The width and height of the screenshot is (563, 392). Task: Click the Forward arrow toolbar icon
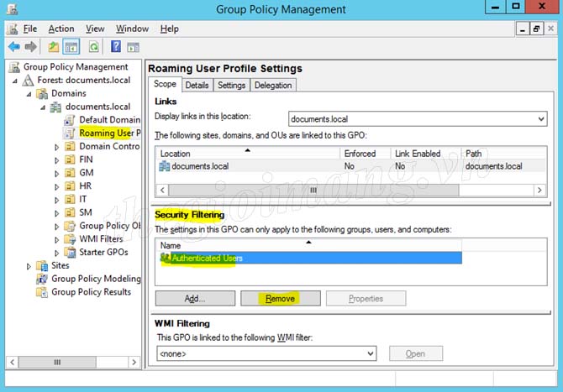pos(31,47)
